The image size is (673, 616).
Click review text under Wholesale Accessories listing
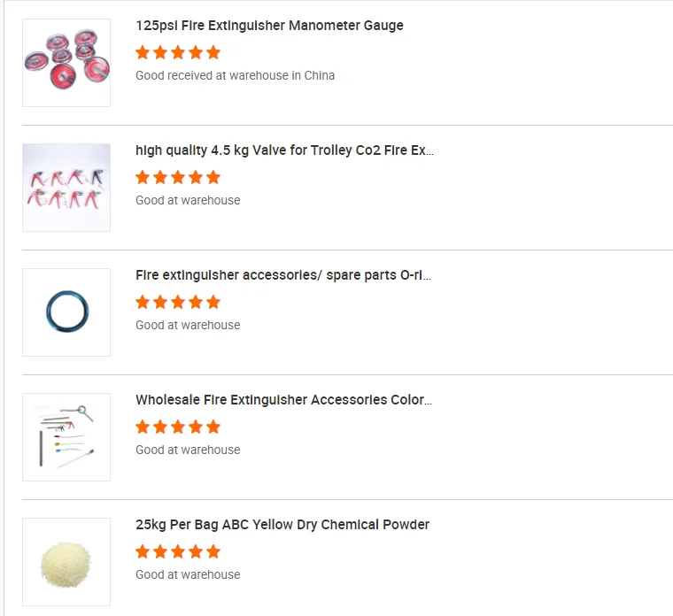point(188,450)
